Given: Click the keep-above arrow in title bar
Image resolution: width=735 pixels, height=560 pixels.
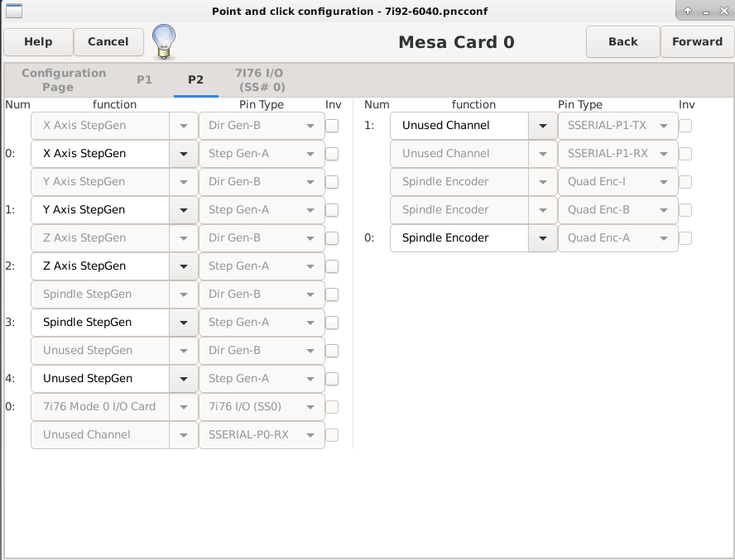Looking at the screenshot, I should [687, 11].
